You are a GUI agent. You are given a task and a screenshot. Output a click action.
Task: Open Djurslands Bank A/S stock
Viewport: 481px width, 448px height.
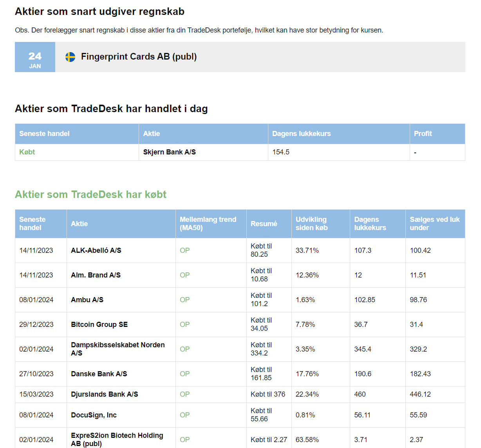104,394
